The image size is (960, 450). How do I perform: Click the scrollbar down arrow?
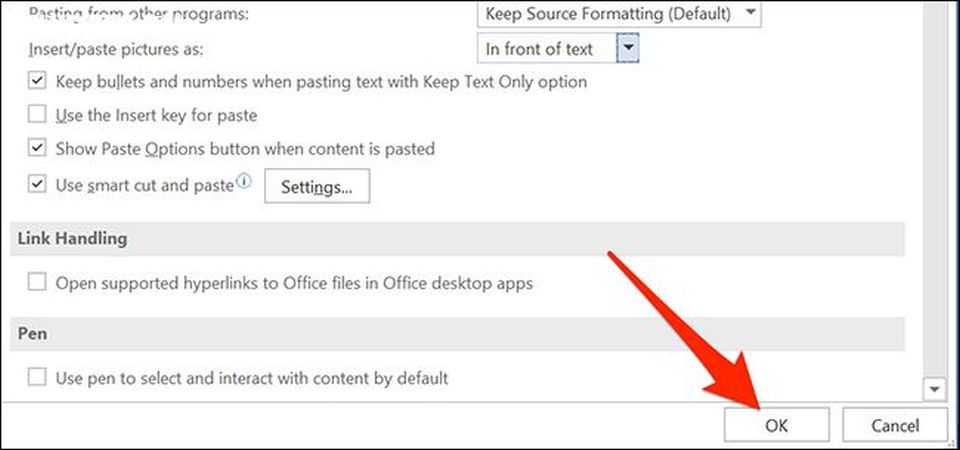(937, 388)
